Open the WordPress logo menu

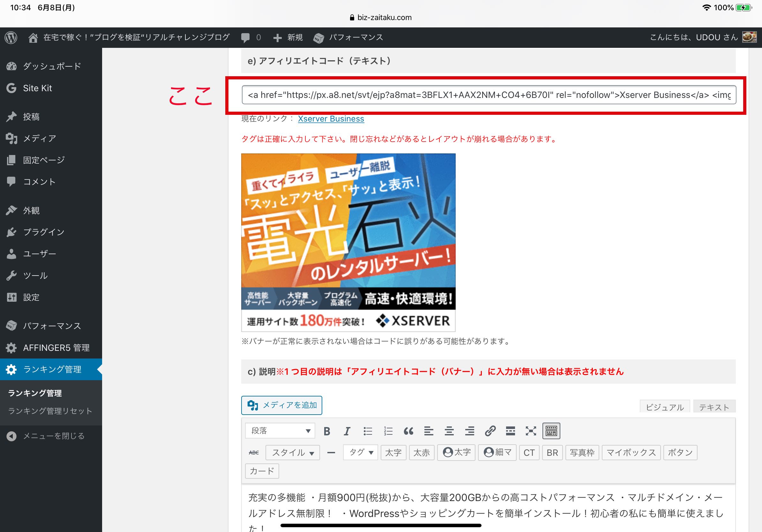coord(11,38)
